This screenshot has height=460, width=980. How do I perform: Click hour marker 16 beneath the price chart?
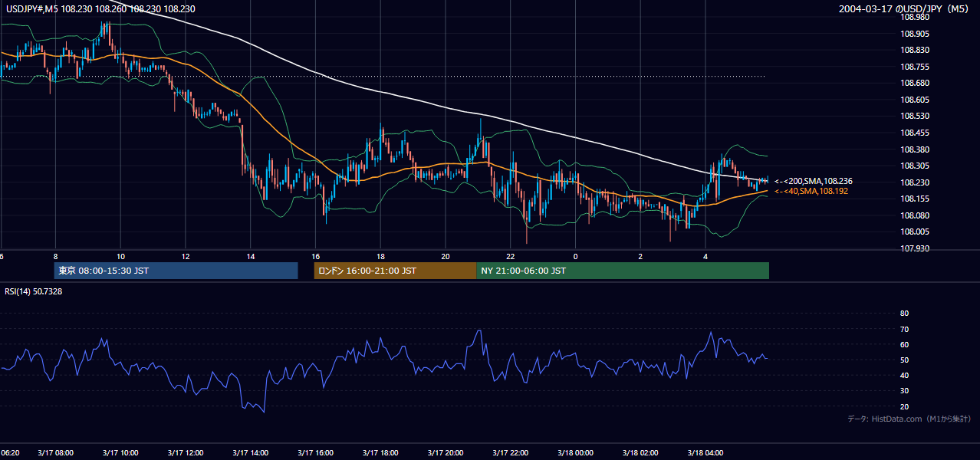pyautogui.click(x=316, y=256)
